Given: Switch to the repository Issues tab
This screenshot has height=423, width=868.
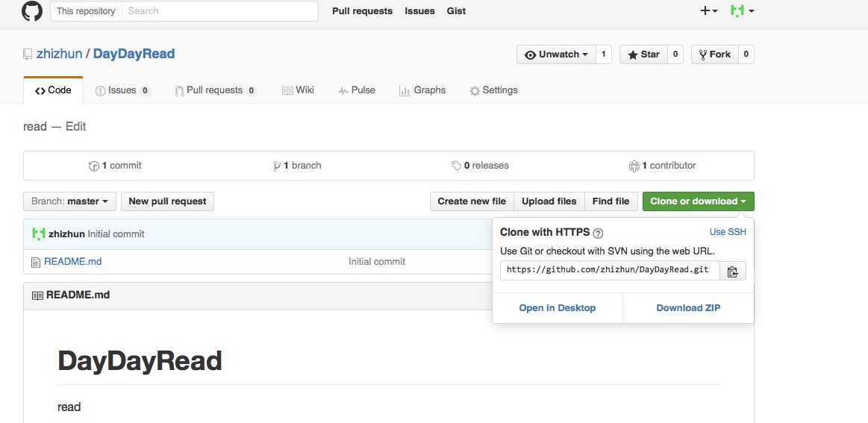Looking at the screenshot, I should (x=122, y=90).
